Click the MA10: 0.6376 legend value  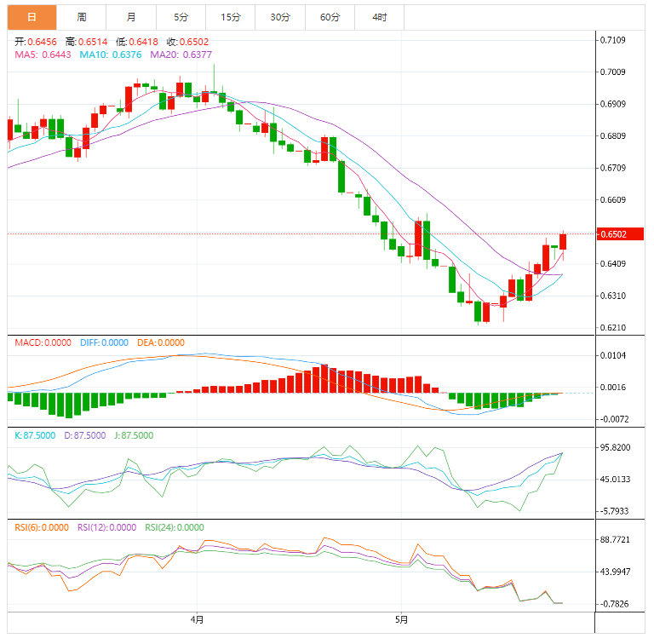111,55
